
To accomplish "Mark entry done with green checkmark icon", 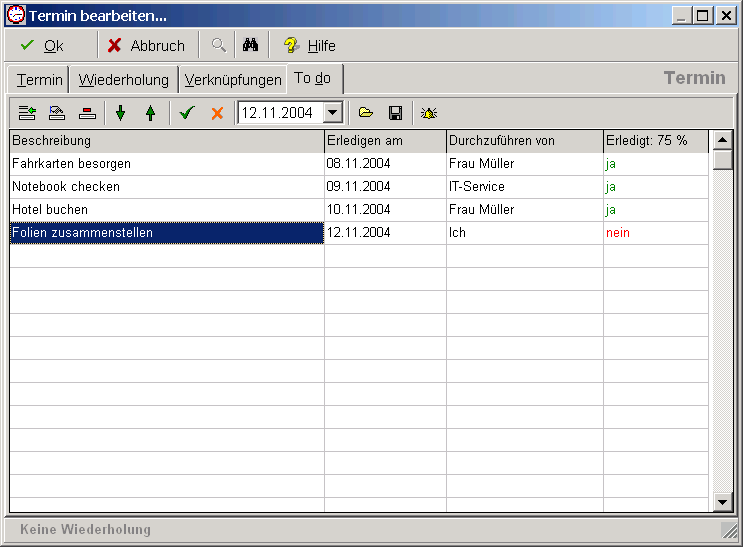I will pos(187,113).
